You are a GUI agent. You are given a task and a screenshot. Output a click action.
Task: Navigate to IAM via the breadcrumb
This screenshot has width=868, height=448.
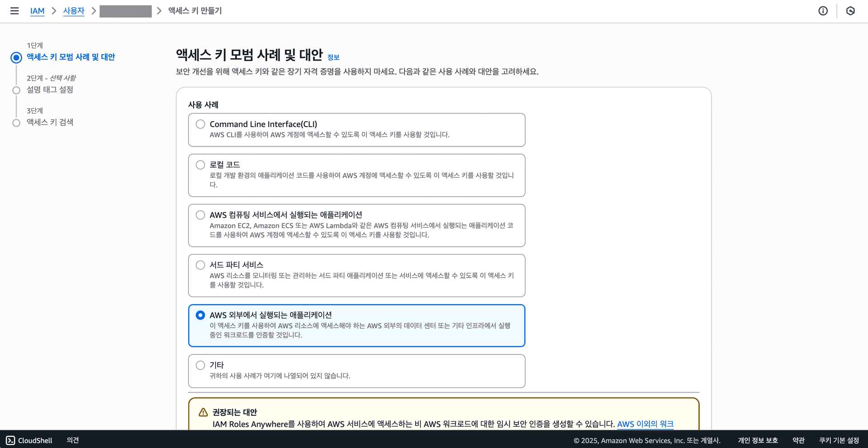[x=38, y=11]
